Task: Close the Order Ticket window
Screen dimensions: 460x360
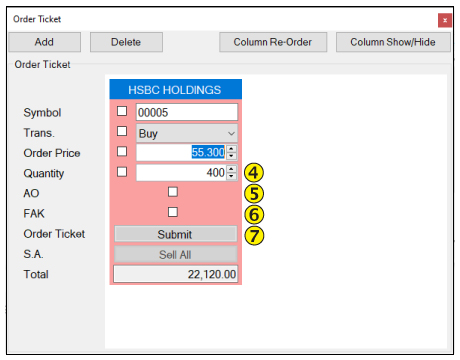Action: [445, 20]
